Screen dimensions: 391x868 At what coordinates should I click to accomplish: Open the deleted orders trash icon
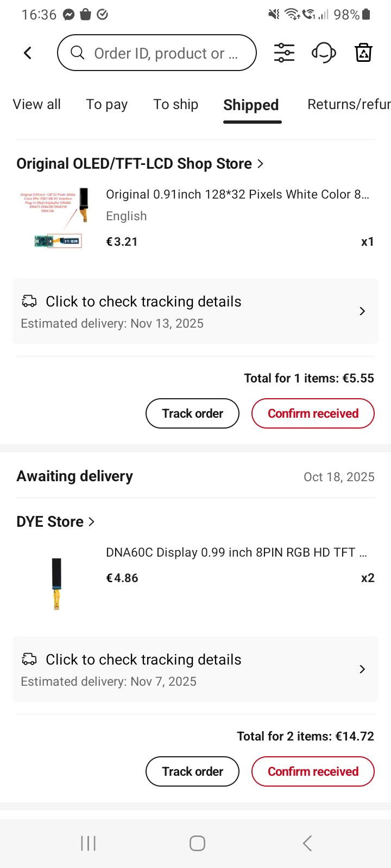tap(363, 53)
